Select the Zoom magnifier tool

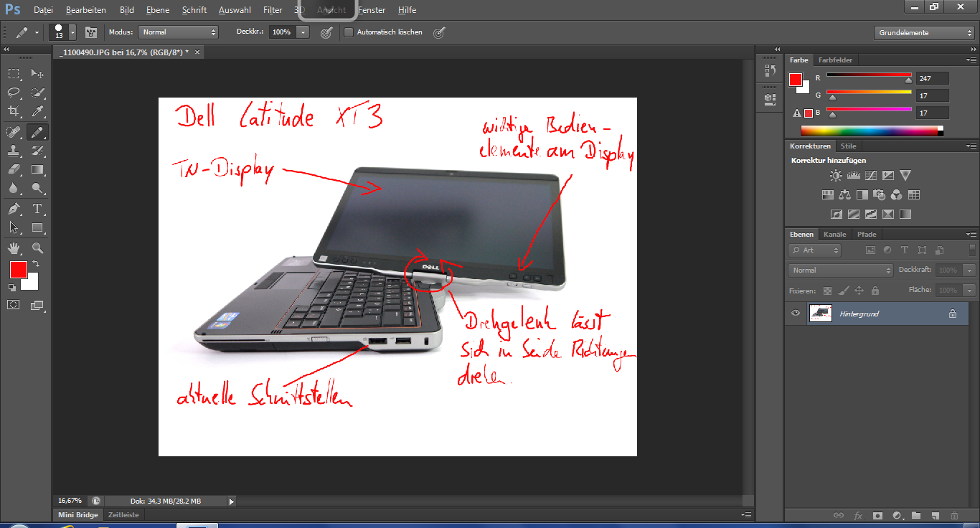(x=37, y=248)
